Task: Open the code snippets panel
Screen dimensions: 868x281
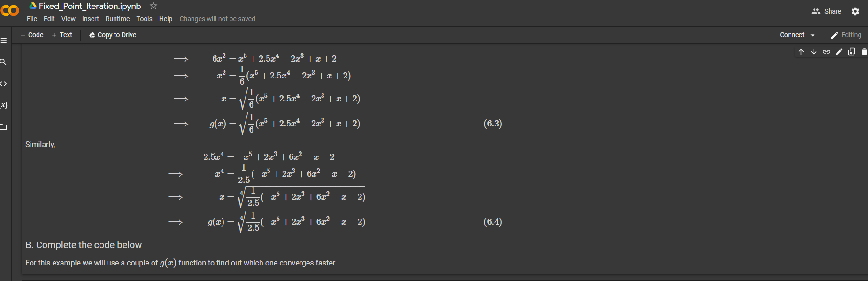Action: click(x=4, y=84)
